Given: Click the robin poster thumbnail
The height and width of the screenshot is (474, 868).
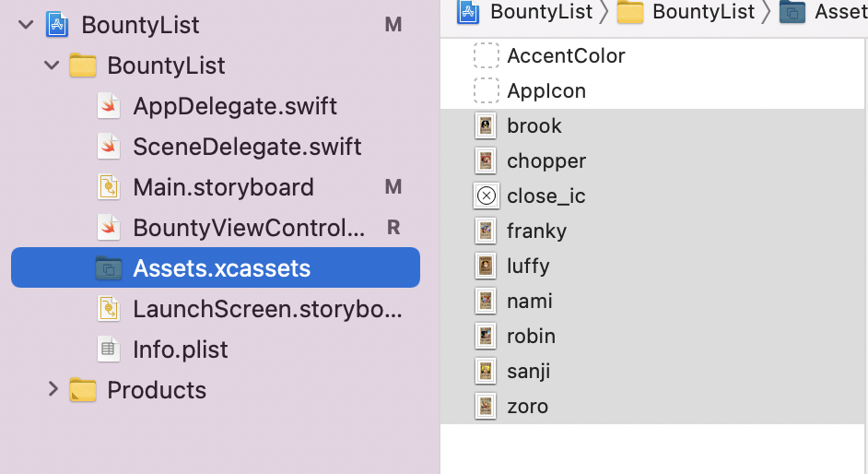Looking at the screenshot, I should 486,336.
